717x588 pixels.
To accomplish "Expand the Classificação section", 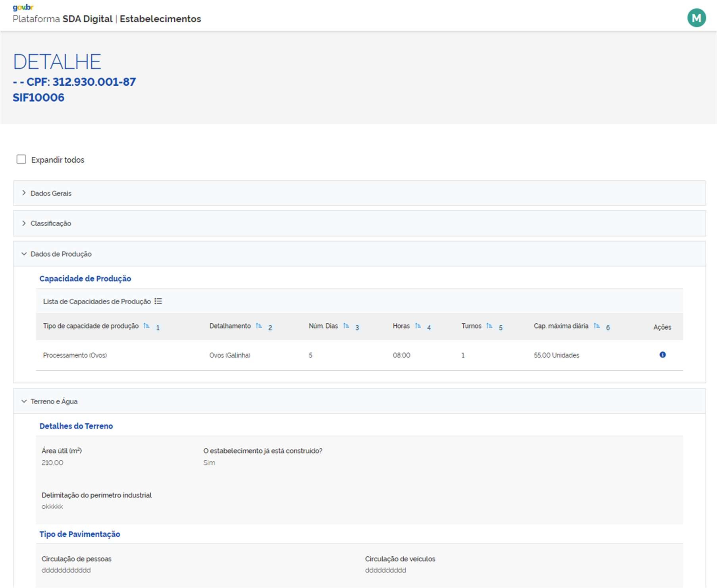I will tap(51, 223).
